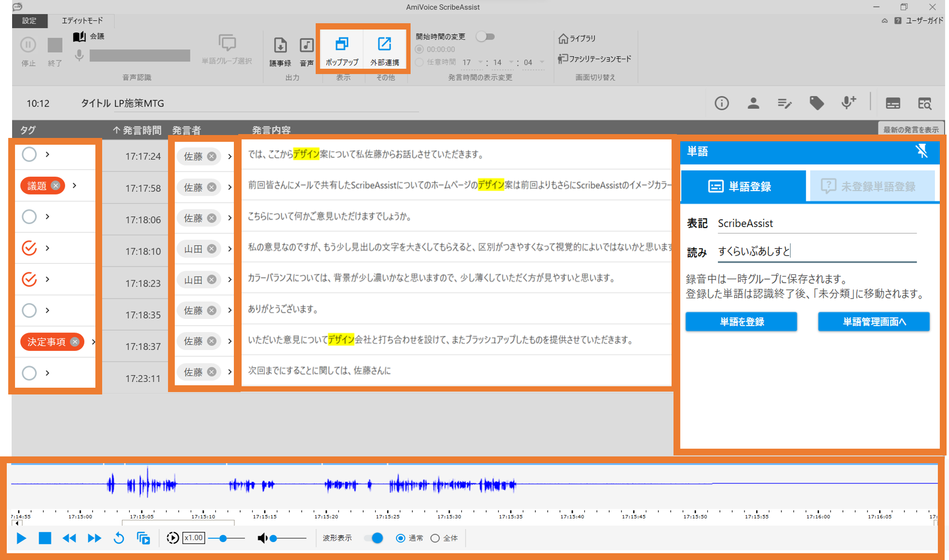Click the playback copy/loop windows icon
The height and width of the screenshot is (560, 949).
(x=143, y=538)
